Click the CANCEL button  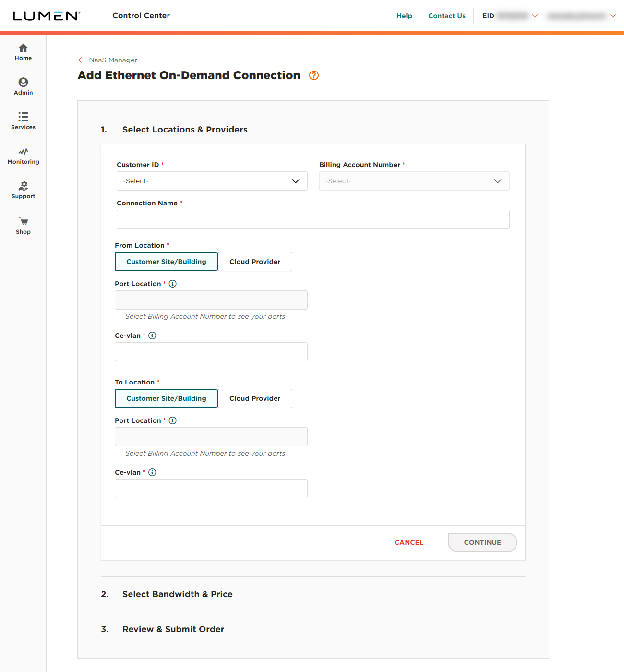point(409,542)
